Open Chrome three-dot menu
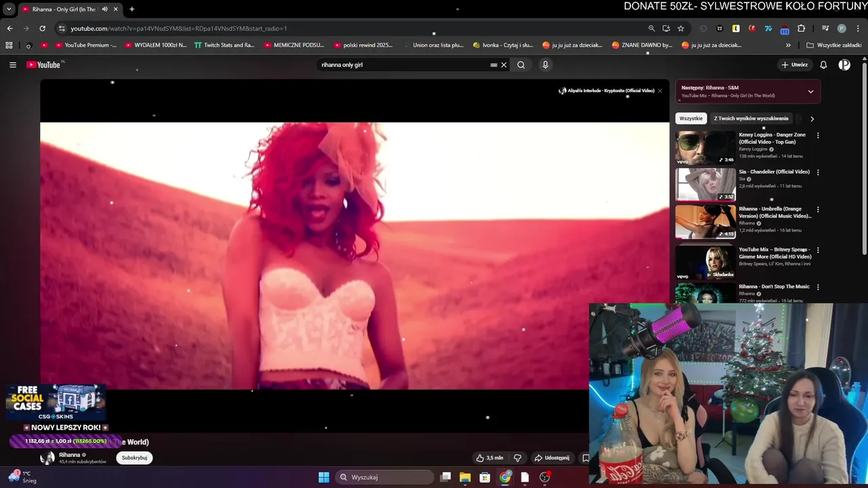Screen dimensions: 868x488 click(x=859, y=28)
